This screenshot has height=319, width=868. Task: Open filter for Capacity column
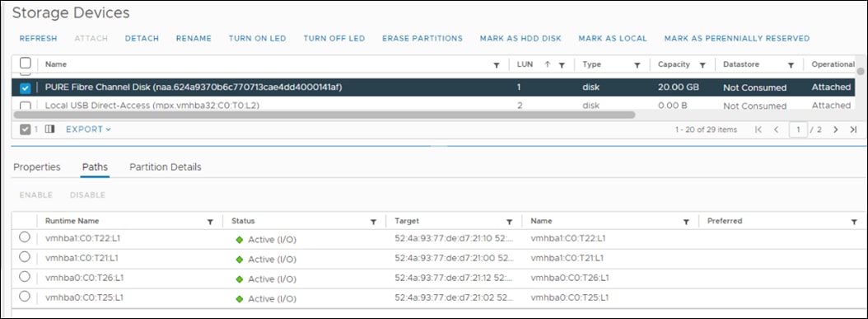[x=702, y=65]
